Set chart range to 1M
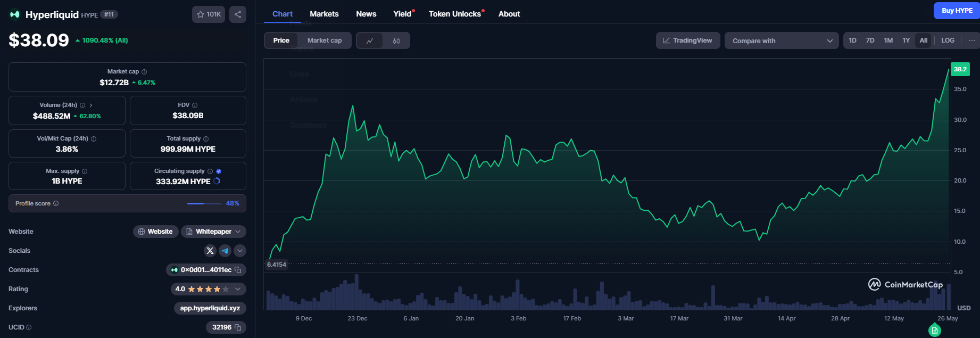 (x=888, y=40)
